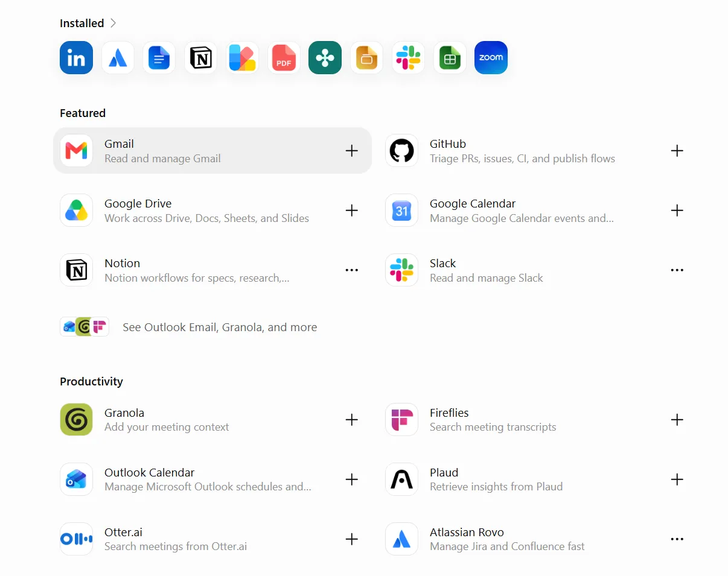Click the Google Calendar 31 logo
728x576 pixels.
click(x=401, y=210)
